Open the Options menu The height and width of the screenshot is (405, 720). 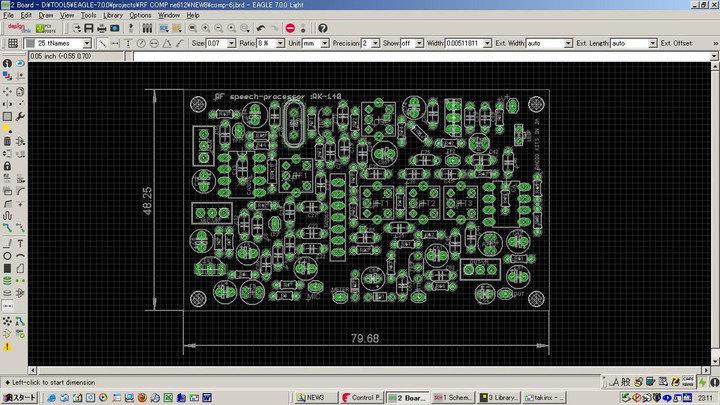[140, 16]
